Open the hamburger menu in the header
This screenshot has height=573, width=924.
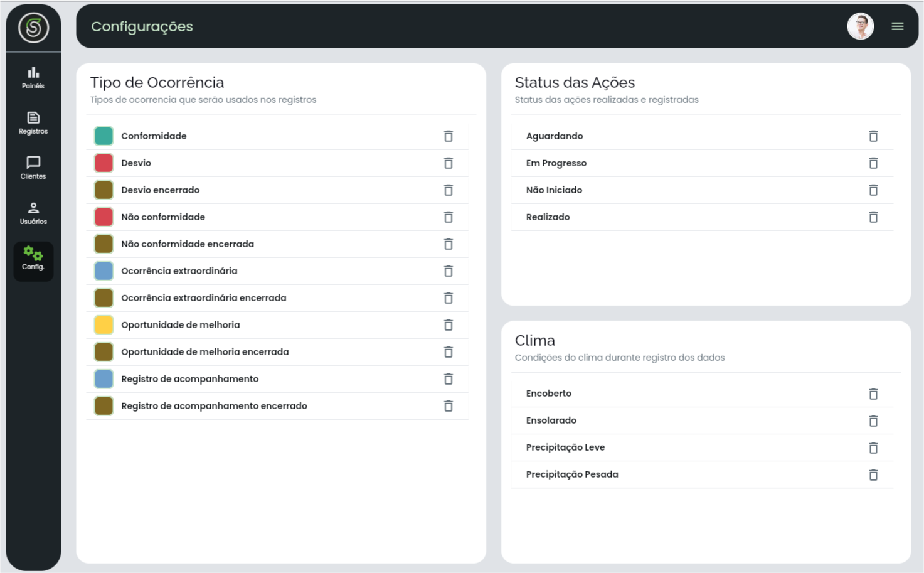pyautogui.click(x=898, y=26)
